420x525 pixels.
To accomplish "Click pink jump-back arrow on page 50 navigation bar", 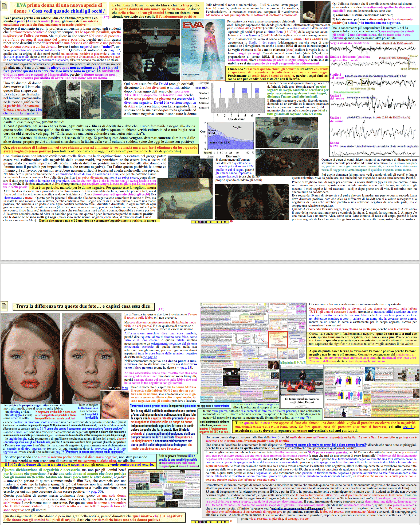I will [201, 222].
